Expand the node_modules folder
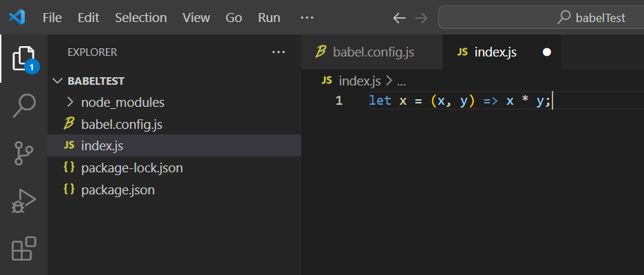644x275 pixels. click(x=175, y=102)
